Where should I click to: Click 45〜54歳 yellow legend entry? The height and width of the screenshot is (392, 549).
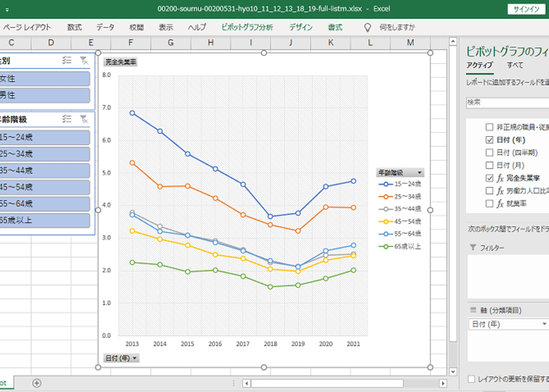coord(400,221)
